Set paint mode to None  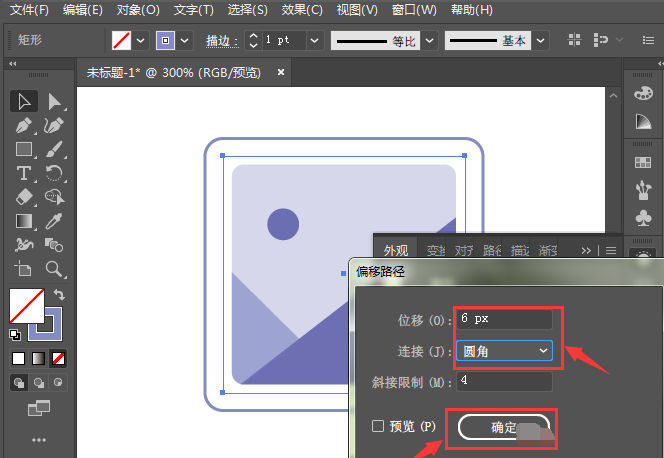coord(58,359)
